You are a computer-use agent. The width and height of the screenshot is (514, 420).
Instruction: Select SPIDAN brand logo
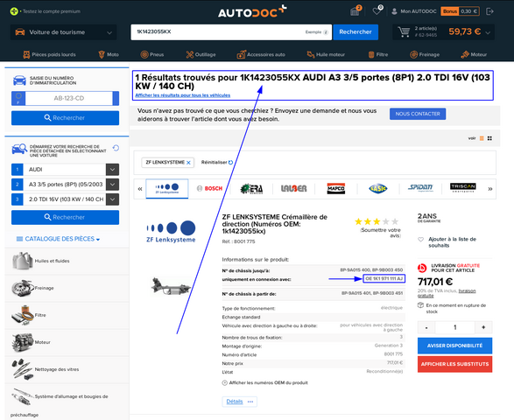pos(420,188)
